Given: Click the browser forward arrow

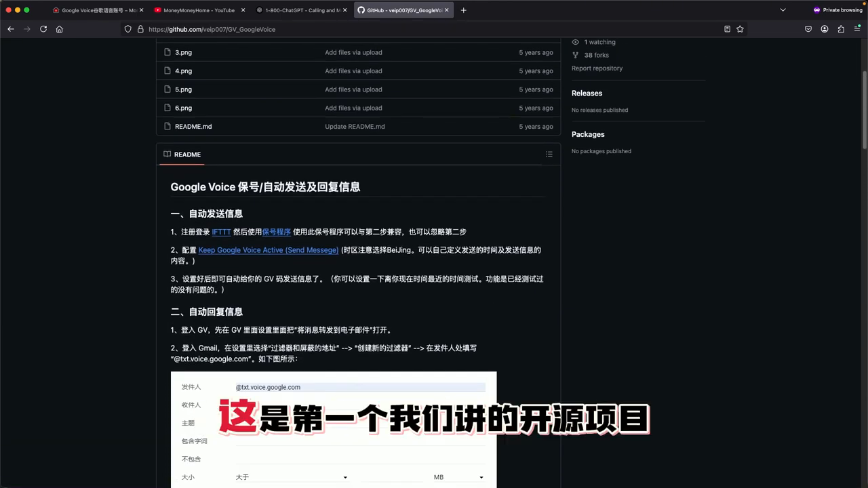Looking at the screenshot, I should click(27, 29).
